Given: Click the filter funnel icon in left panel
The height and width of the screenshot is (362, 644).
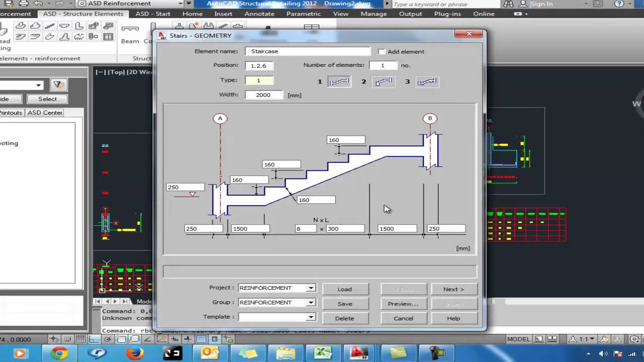Looking at the screenshot, I should (58, 85).
